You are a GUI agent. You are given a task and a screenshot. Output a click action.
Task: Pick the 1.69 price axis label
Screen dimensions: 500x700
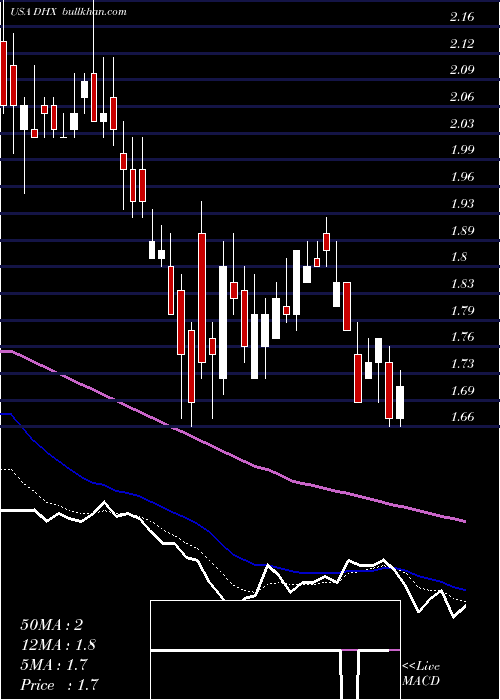click(462, 391)
